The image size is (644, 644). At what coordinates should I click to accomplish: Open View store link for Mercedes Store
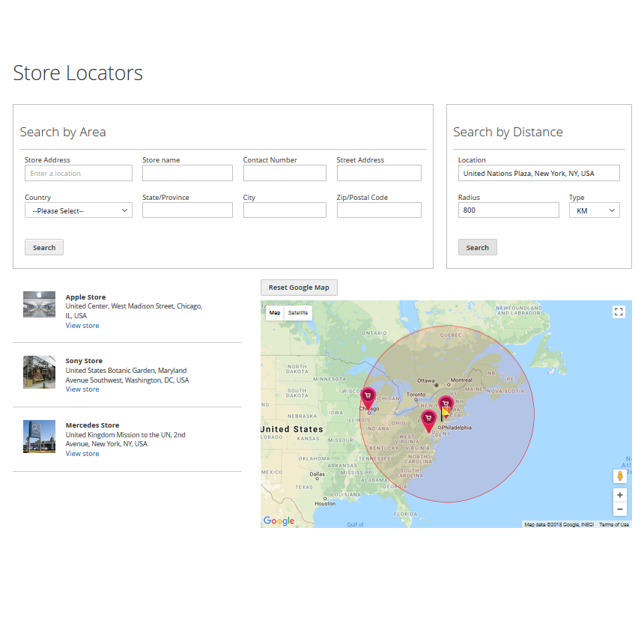pos(82,454)
